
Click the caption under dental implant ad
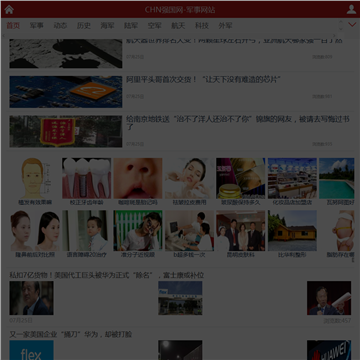tap(87, 202)
